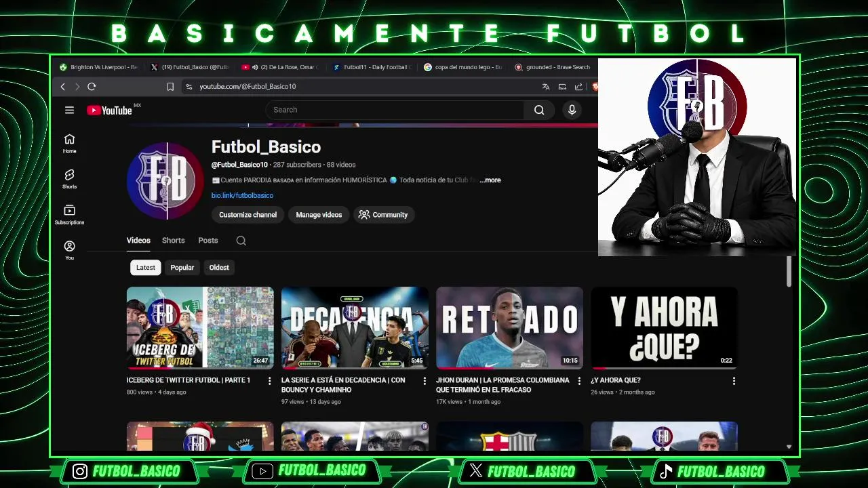Image resolution: width=868 pixels, height=488 pixels.
Task: Select the Shorts channel tab
Action: [173, 241]
